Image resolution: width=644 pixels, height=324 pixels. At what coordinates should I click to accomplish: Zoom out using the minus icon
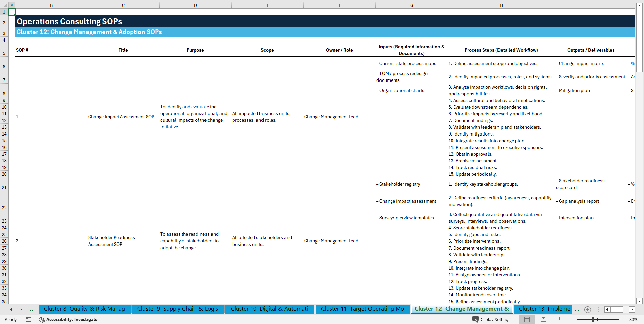tap(573, 319)
